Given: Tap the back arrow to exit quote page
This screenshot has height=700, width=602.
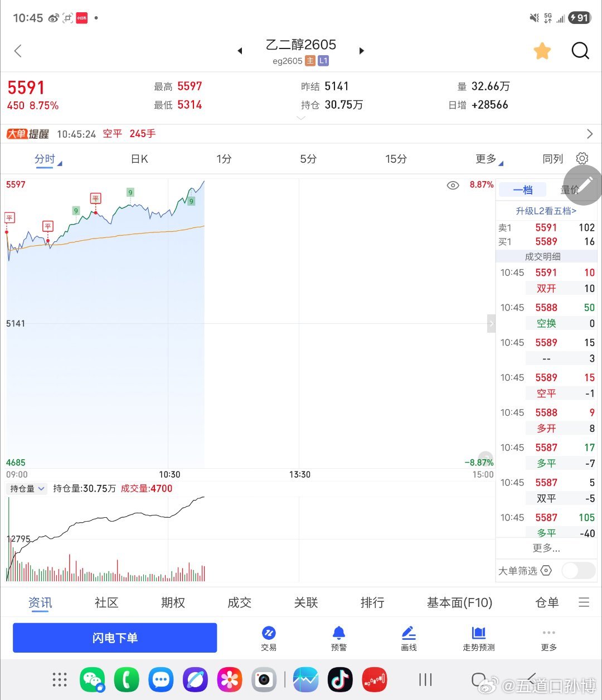Looking at the screenshot, I should tap(18, 51).
